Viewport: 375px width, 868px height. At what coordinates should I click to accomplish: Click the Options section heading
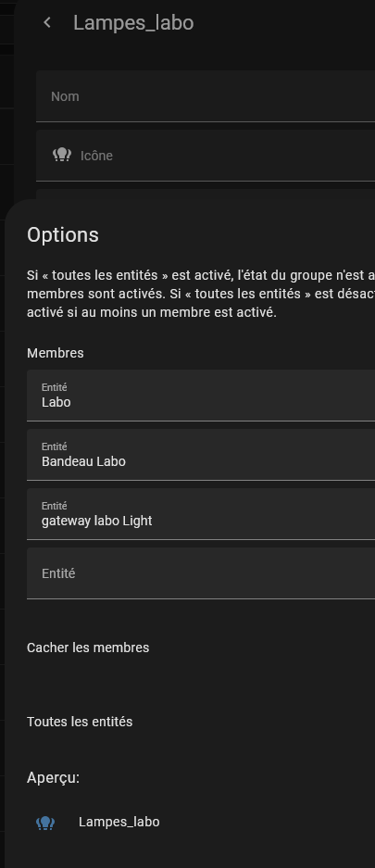coord(63,234)
